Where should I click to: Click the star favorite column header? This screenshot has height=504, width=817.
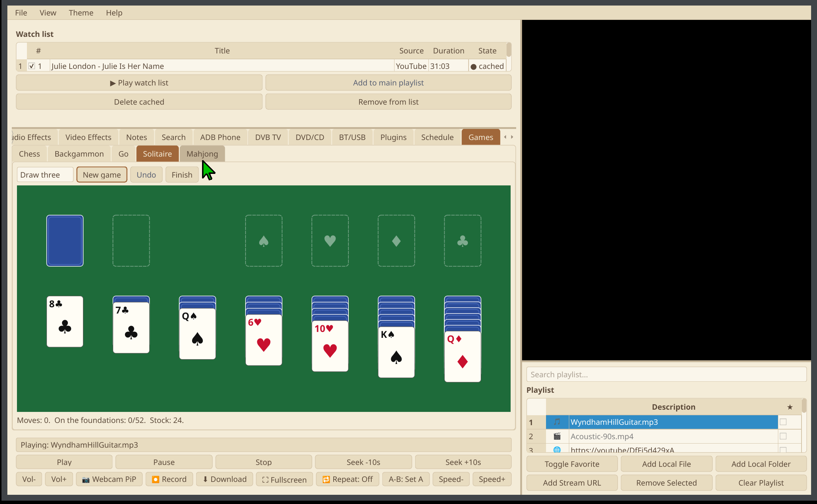click(x=790, y=407)
